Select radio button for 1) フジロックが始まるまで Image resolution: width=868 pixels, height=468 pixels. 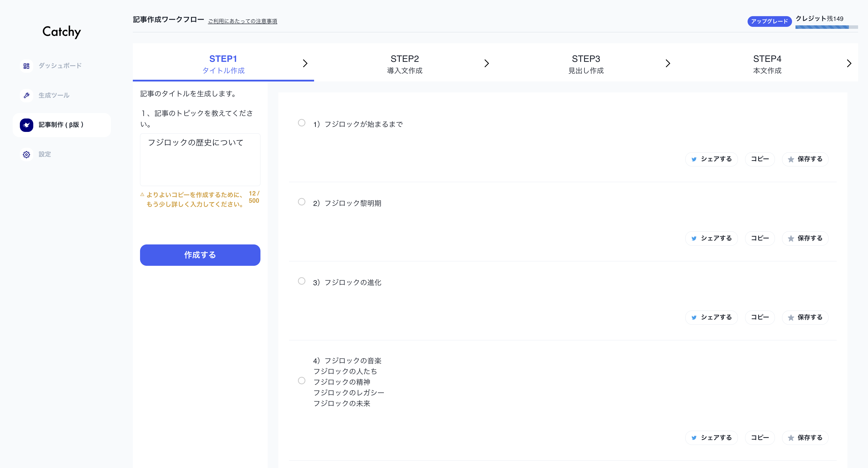(302, 123)
